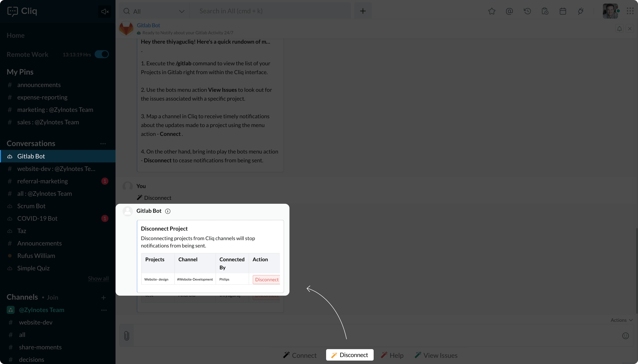This screenshot has height=364, width=638.
Task: Open Conversations more options ellipsis
Action: tap(103, 144)
